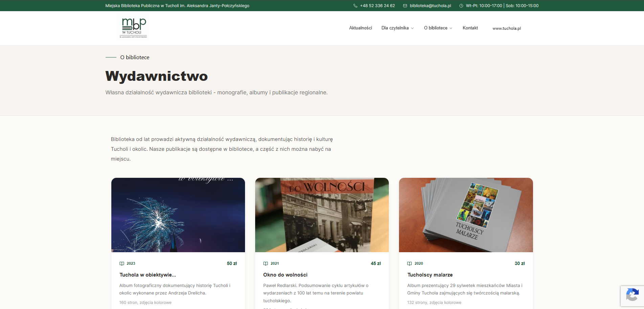The height and width of the screenshot is (309, 644).
Task: Click the fireworks album cover thumbnail
Action: [x=178, y=215]
